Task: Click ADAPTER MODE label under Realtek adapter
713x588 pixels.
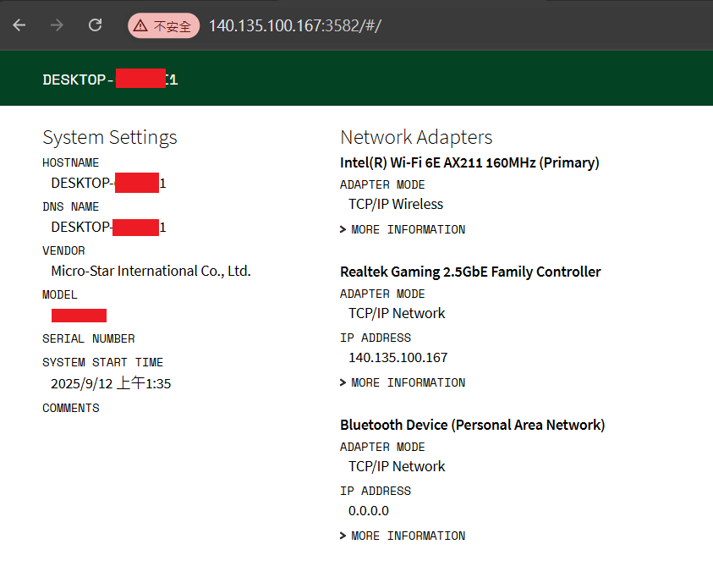Action: tap(382, 294)
